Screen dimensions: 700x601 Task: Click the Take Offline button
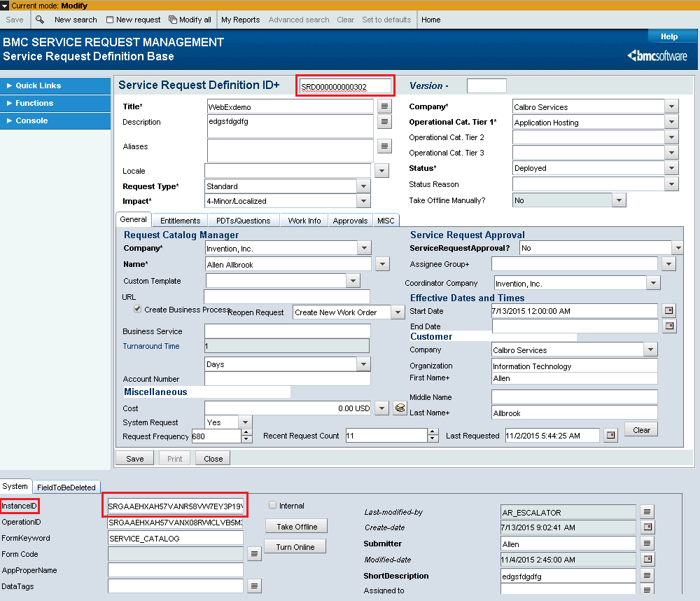295,525
